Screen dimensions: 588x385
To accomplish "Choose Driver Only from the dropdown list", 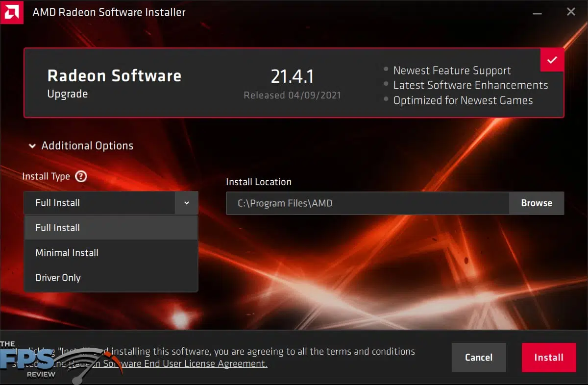I will tap(111, 278).
